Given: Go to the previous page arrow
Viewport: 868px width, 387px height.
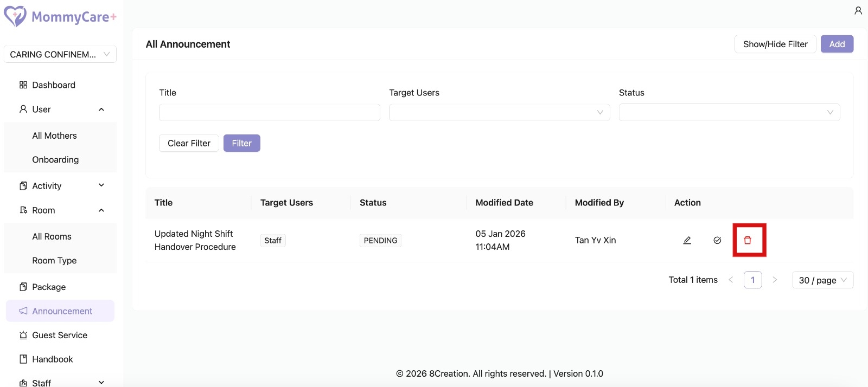Looking at the screenshot, I should tap(731, 280).
